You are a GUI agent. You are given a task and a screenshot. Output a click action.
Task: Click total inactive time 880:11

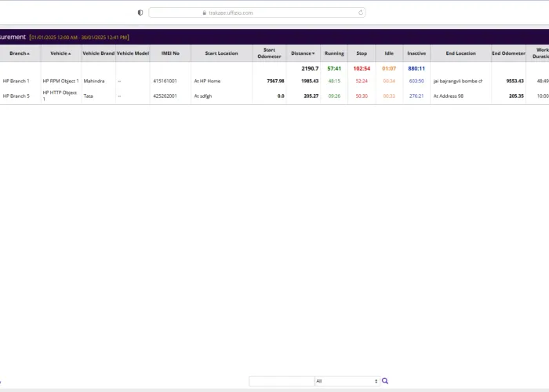tap(416, 68)
